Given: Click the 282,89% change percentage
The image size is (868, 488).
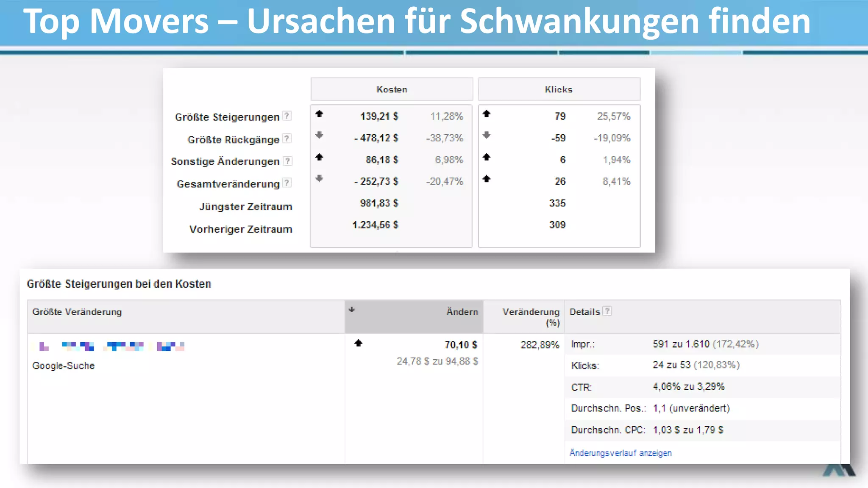Looking at the screenshot, I should (540, 345).
